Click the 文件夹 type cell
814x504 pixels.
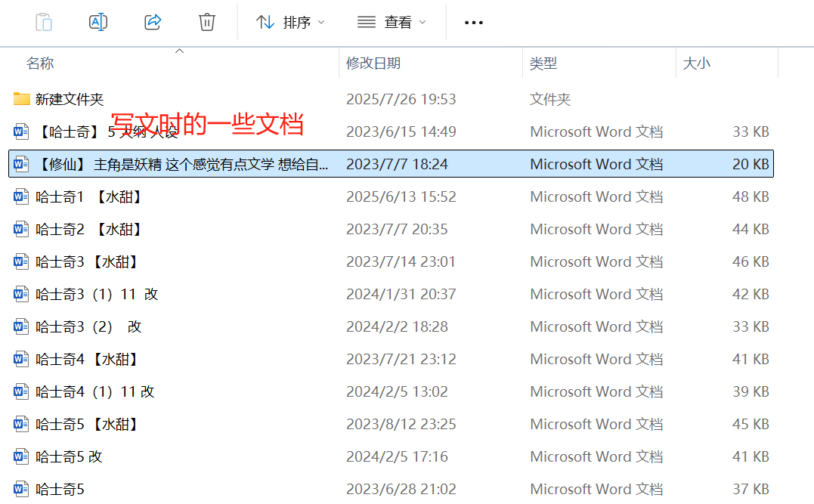pyautogui.click(x=549, y=99)
